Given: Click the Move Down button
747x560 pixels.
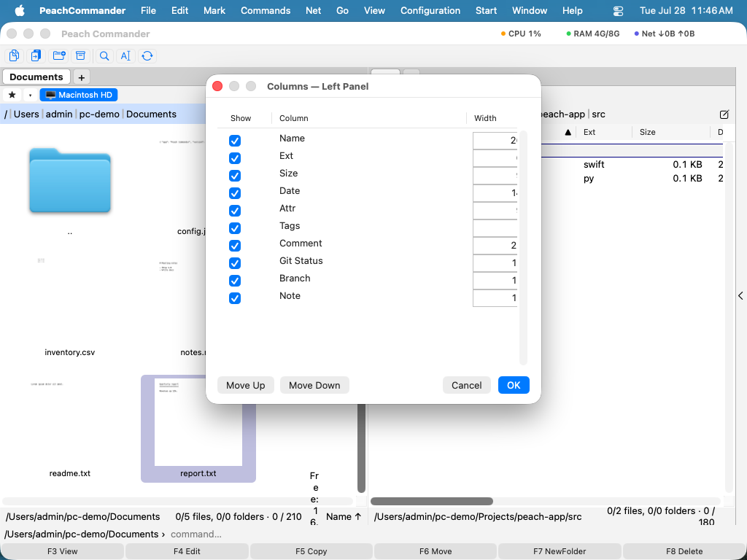Looking at the screenshot, I should click(x=314, y=385).
